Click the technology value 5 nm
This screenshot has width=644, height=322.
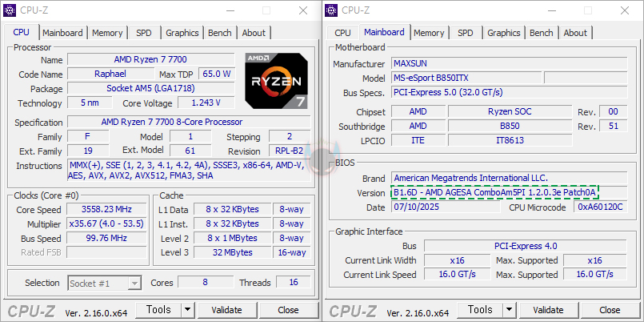pos(90,103)
